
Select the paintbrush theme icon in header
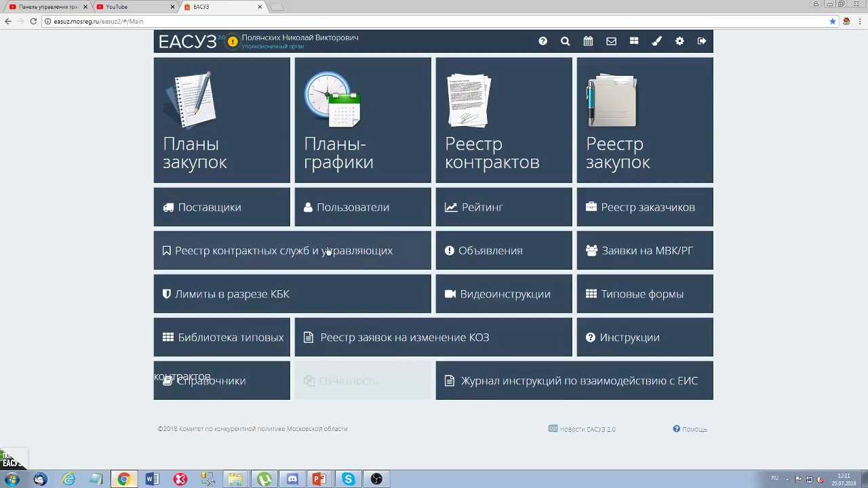click(x=656, y=41)
